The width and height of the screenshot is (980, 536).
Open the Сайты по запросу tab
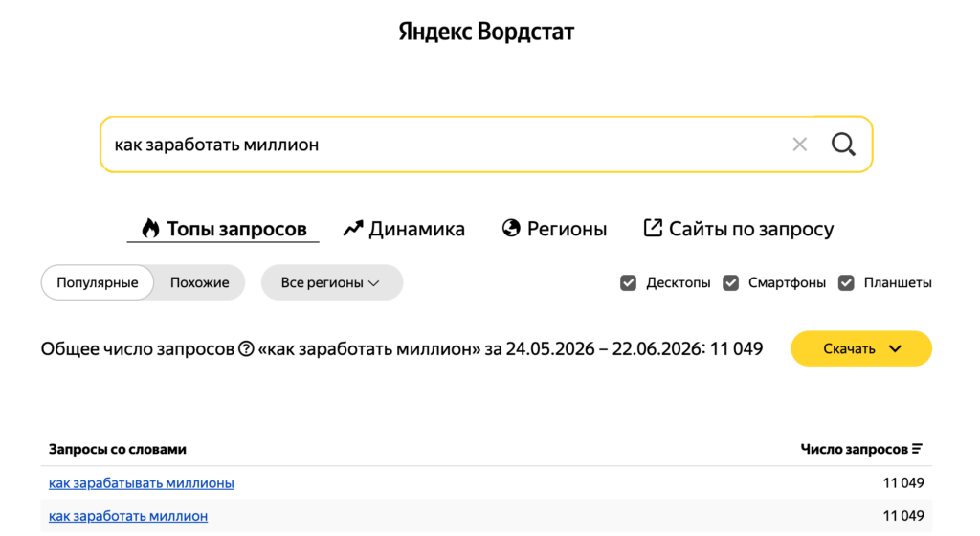[739, 229]
